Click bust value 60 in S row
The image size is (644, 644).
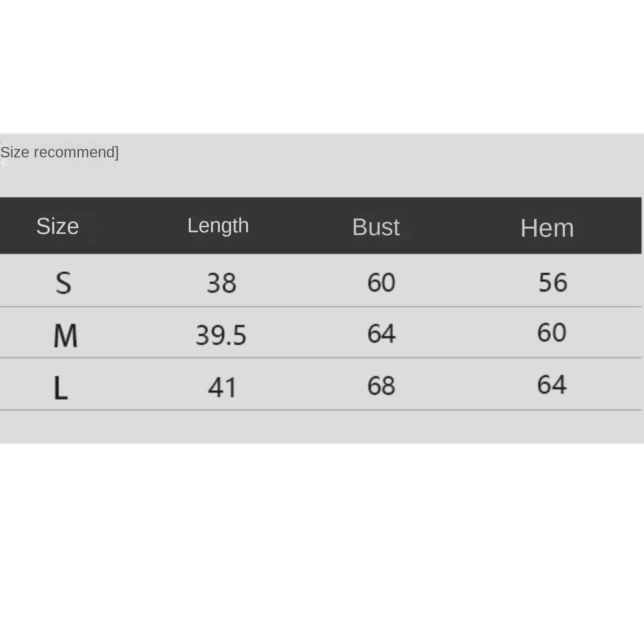pyautogui.click(x=381, y=282)
